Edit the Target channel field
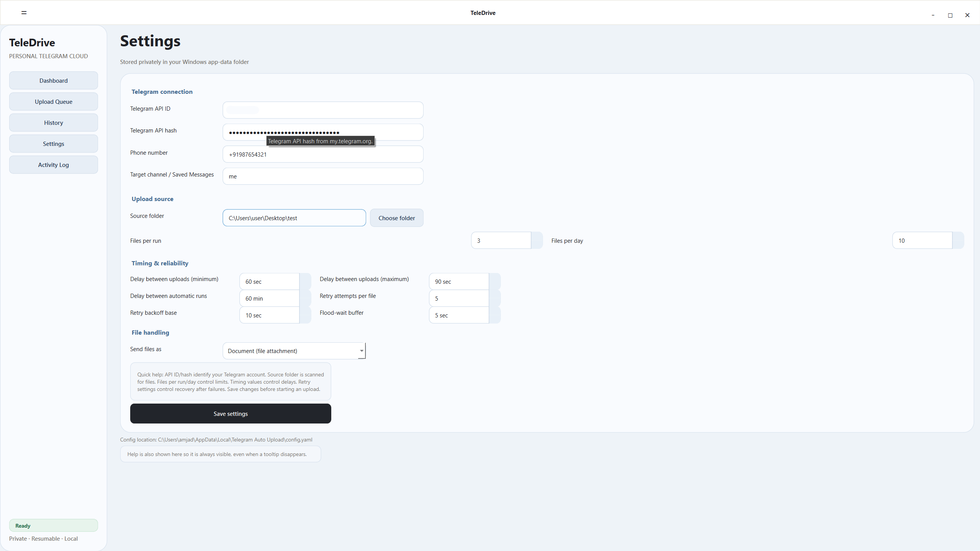 (x=323, y=176)
